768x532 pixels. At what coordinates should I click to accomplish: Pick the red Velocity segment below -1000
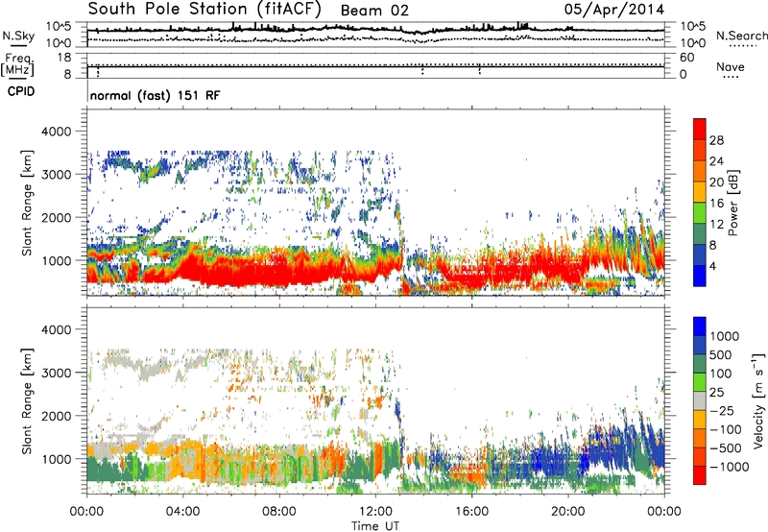700,475
